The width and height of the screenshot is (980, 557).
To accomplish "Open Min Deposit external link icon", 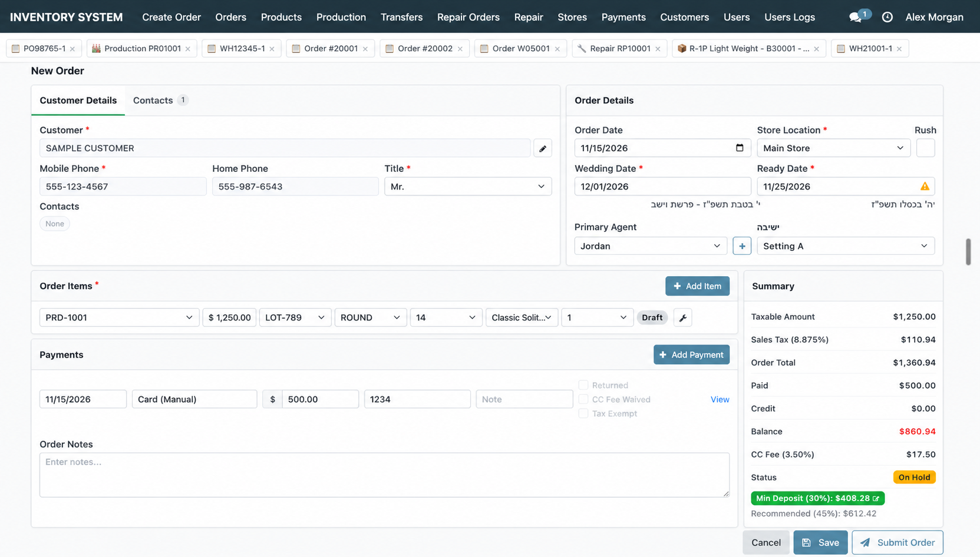I will pos(876,499).
